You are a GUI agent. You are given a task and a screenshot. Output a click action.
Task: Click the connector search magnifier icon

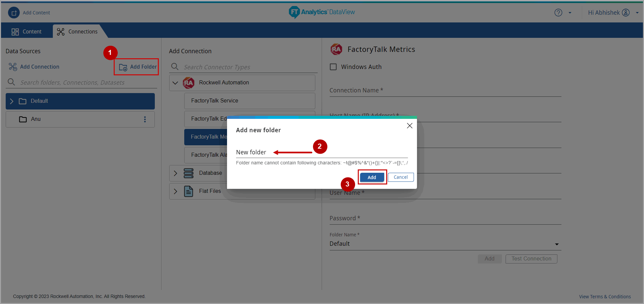pos(175,67)
